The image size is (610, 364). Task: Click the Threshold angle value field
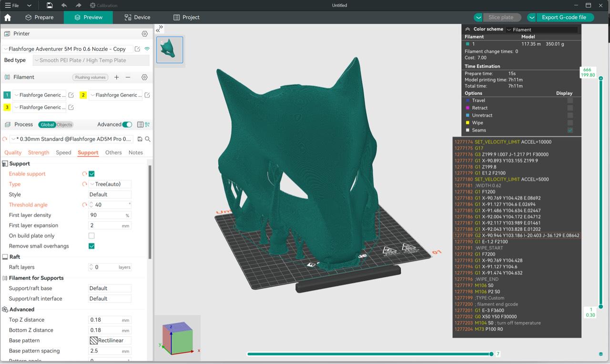(x=110, y=205)
